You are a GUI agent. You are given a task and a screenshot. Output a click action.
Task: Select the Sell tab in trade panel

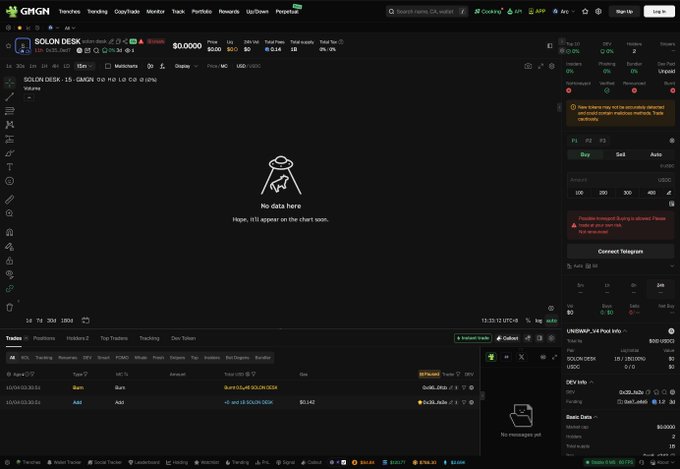621,154
